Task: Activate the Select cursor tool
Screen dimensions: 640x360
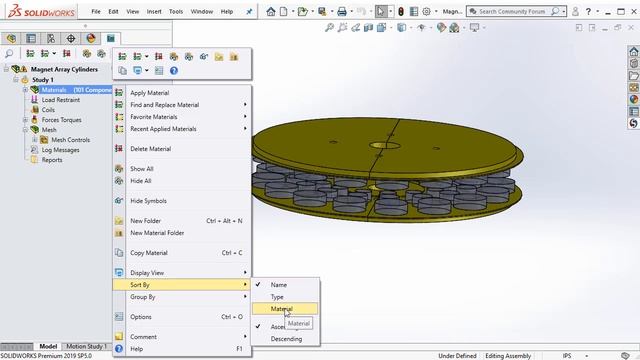Action: 380,11
